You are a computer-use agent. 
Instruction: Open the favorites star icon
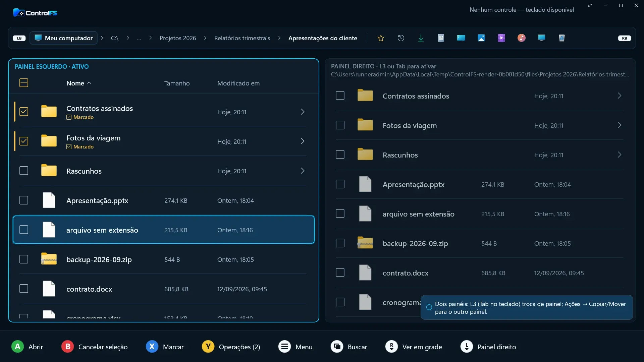click(381, 38)
